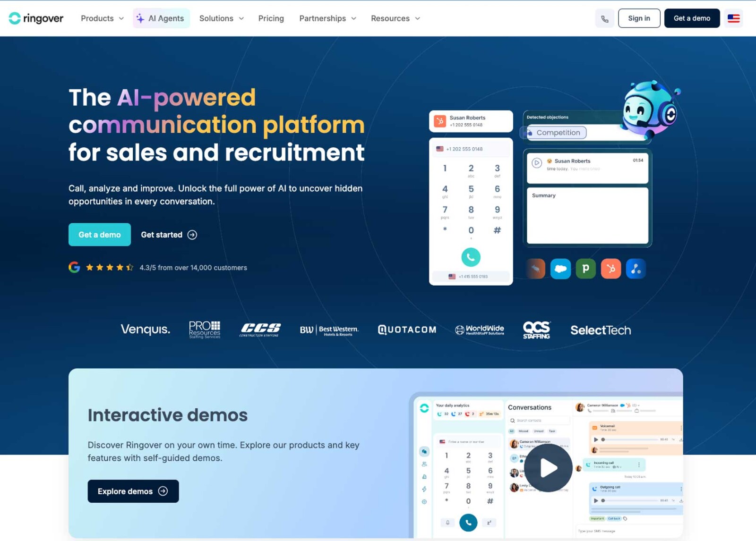Click the Susan Roberts contact card
Viewport: 756px width, 541px height.
pyautogui.click(x=471, y=121)
